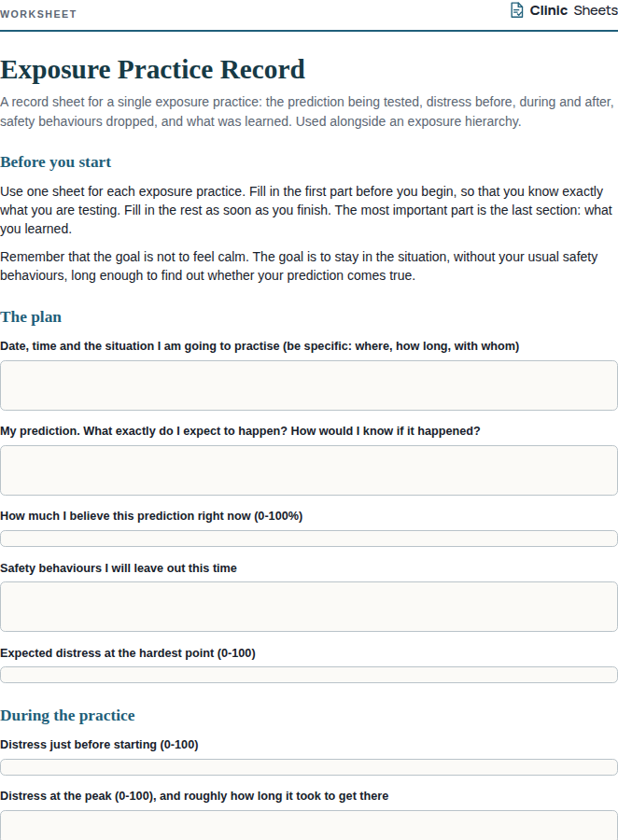The width and height of the screenshot is (618, 840).
Task: Click the 'Safety behaviours I will leave out' label
Action: tap(119, 568)
